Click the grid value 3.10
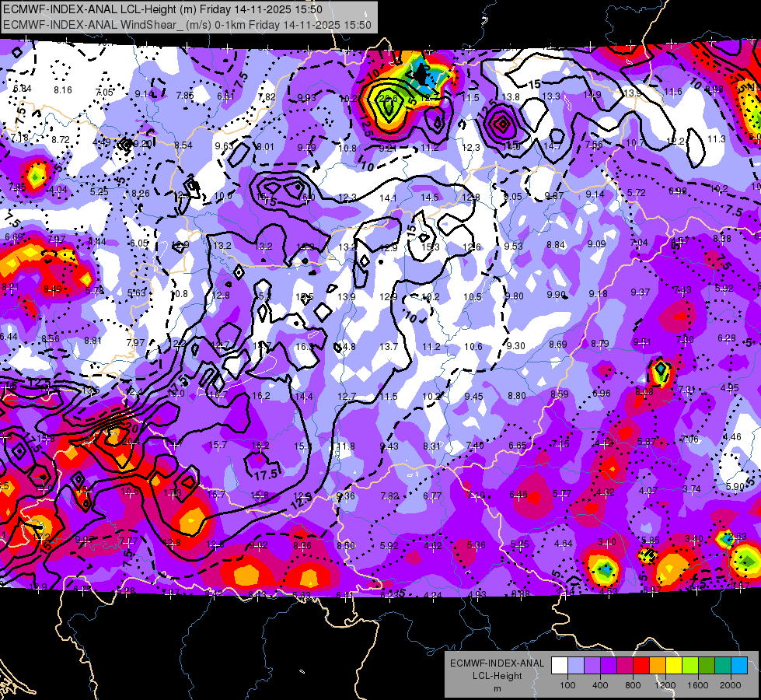761x700 pixels. (606, 541)
